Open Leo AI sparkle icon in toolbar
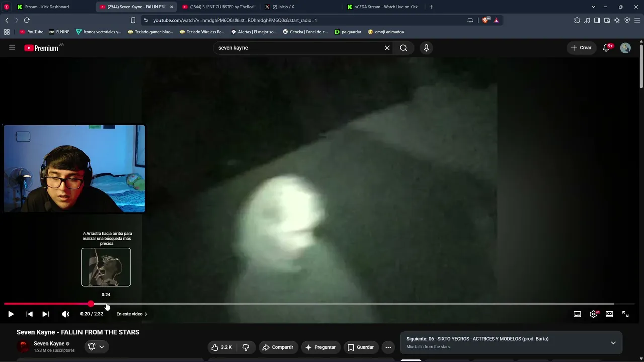 click(617, 20)
